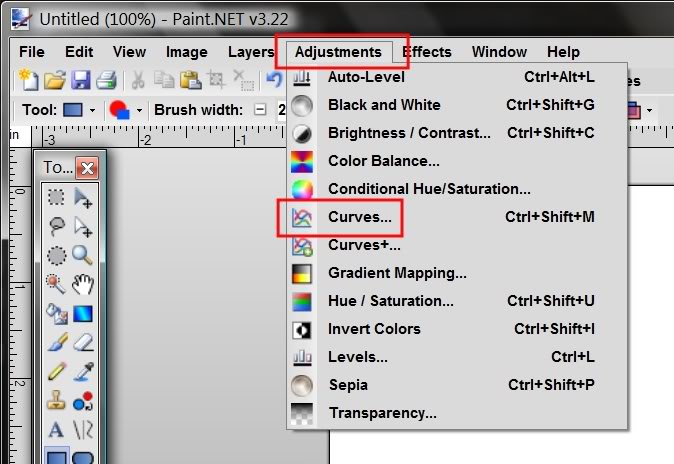Open the Edit menu
This screenshot has width=674, height=464.
pyautogui.click(x=79, y=52)
